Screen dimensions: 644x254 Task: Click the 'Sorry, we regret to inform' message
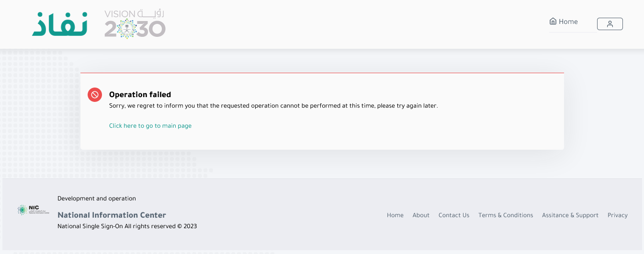click(273, 106)
